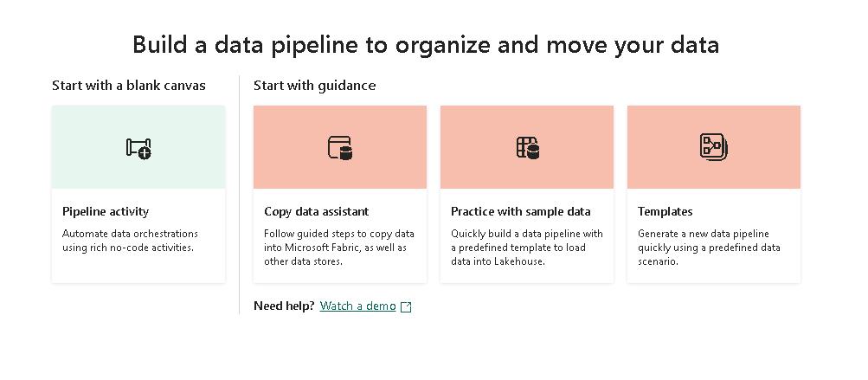Open Practice with sample data title
This screenshot has height=380, width=868.
point(521,211)
